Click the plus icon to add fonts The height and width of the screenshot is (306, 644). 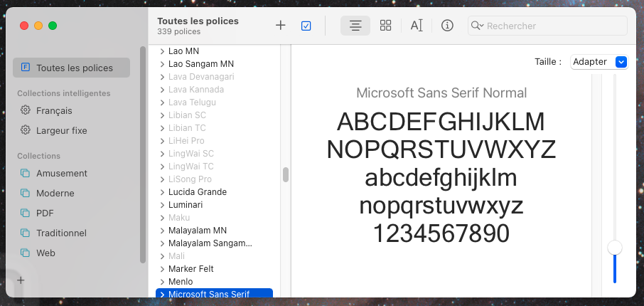280,26
